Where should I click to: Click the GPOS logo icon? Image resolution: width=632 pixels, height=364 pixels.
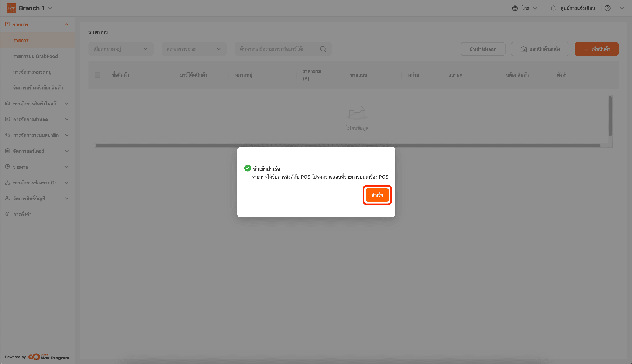[11, 8]
